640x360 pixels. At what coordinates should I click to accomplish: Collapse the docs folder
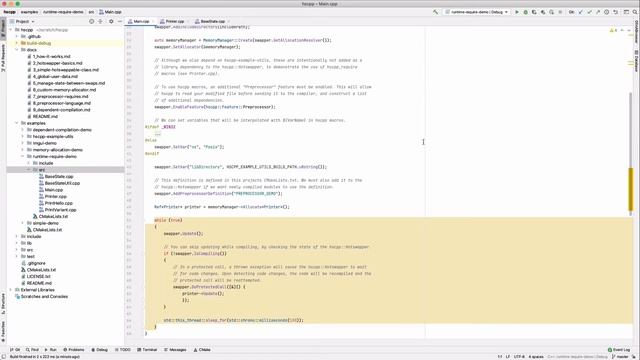17,50
